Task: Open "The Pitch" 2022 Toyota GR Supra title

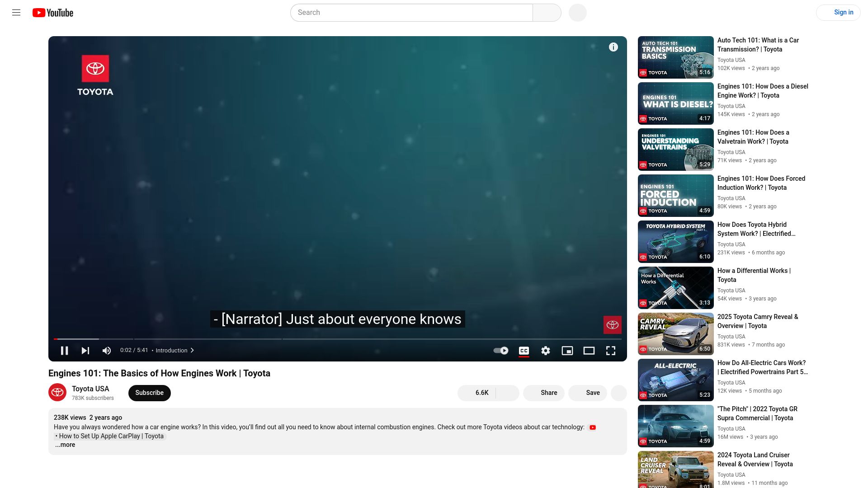Action: pos(757,413)
